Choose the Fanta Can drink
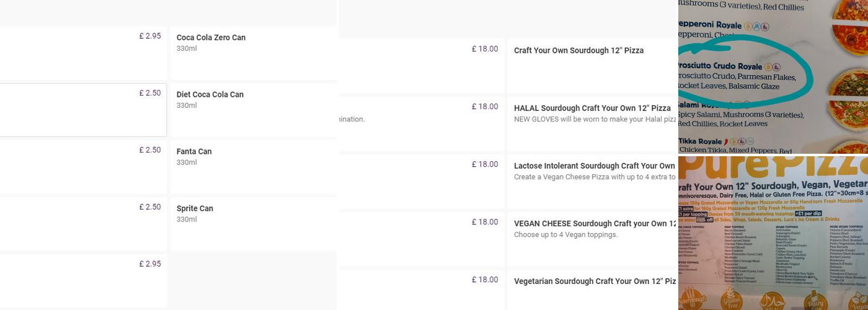The image size is (868, 310). (193, 152)
